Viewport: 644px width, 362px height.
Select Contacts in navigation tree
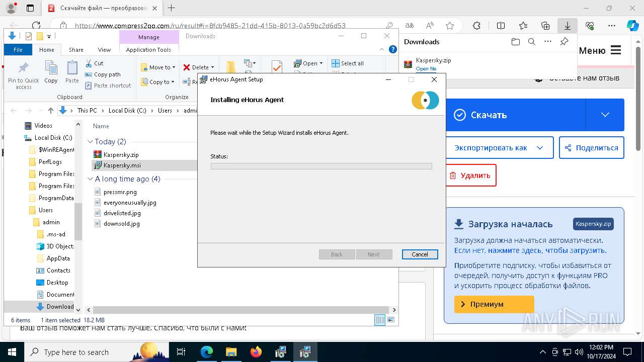click(54, 270)
